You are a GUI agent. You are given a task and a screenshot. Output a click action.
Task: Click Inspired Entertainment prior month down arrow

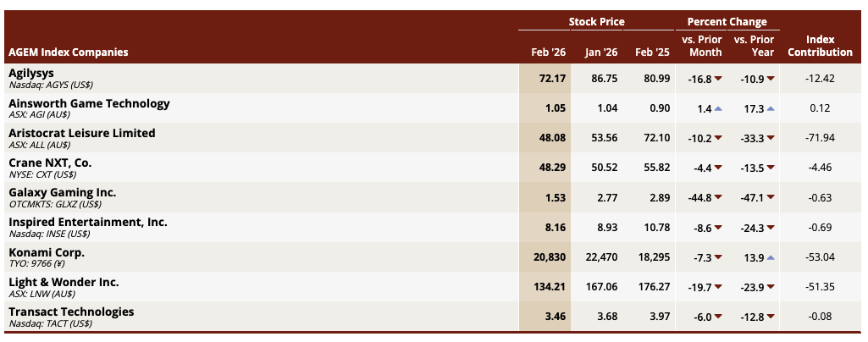tap(718, 228)
